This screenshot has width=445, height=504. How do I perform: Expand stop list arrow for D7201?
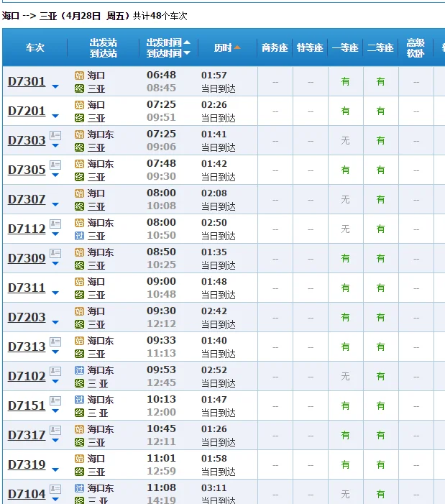click(55, 116)
